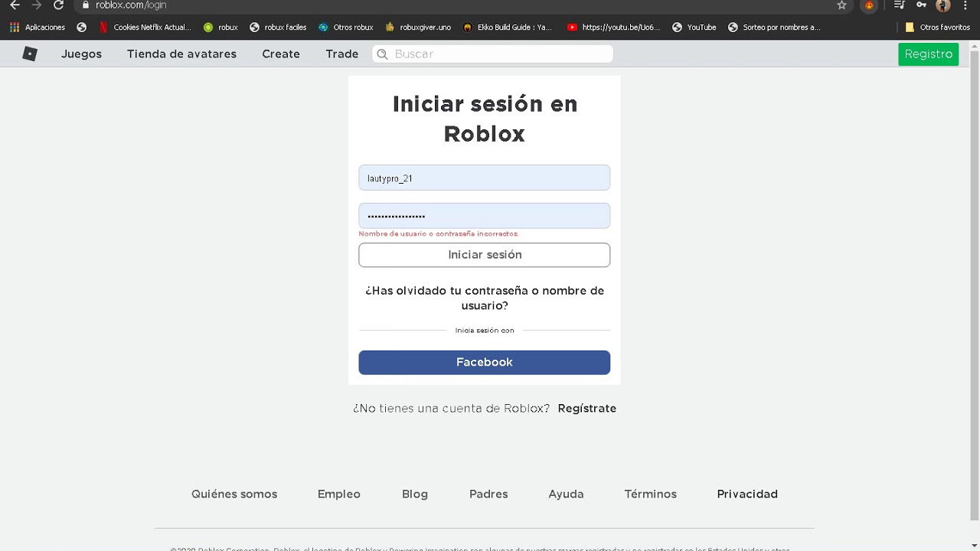This screenshot has height=551, width=980.
Task: Click the Iniciar sesión button
Action: pyautogui.click(x=484, y=255)
